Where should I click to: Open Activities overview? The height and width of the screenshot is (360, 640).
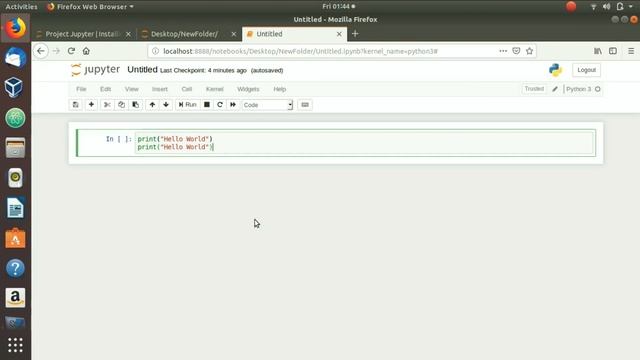(21, 7)
